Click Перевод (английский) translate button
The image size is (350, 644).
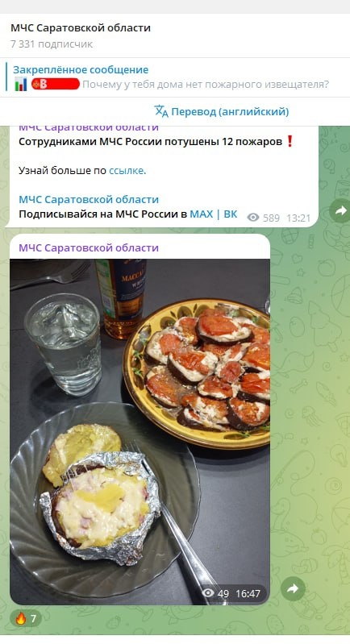(x=222, y=111)
